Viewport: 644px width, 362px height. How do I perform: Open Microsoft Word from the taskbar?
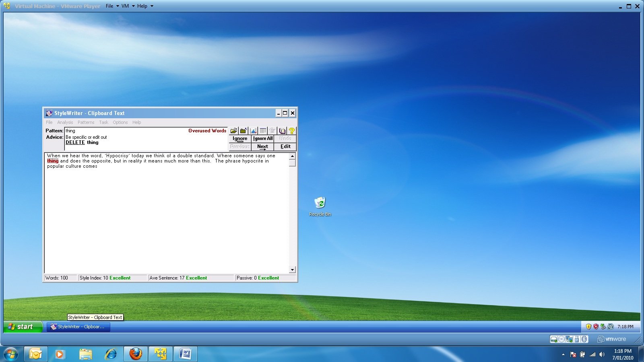[x=186, y=354]
